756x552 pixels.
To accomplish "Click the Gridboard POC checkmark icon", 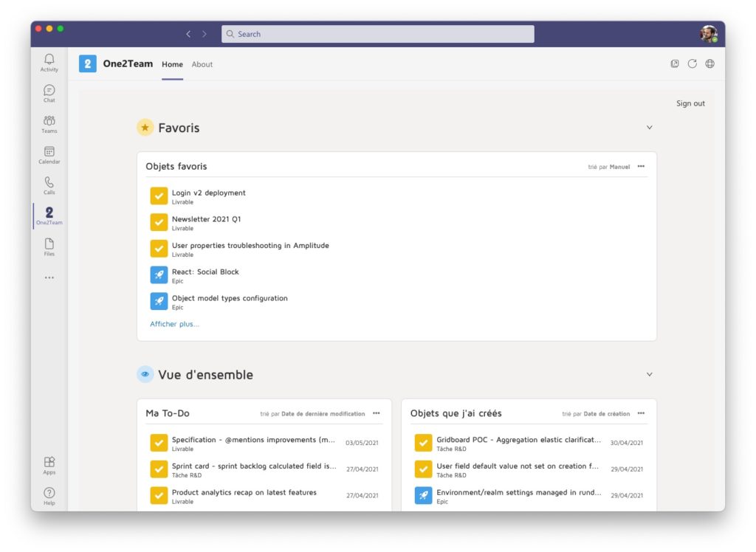I will [x=423, y=443].
